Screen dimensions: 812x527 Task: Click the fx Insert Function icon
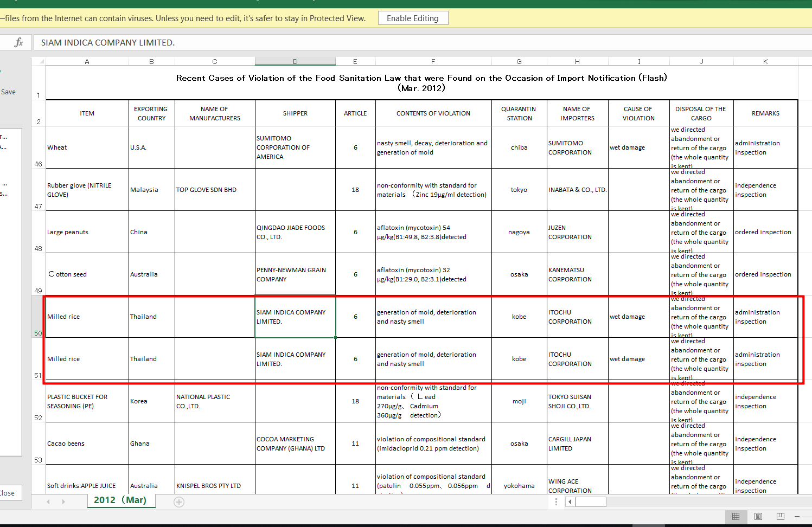coord(18,42)
